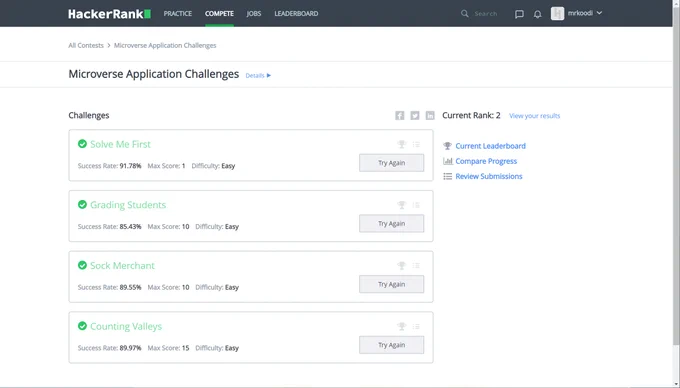Click green check next to Sock Merchant
Viewport: 680px width, 388px height.
[x=82, y=265]
